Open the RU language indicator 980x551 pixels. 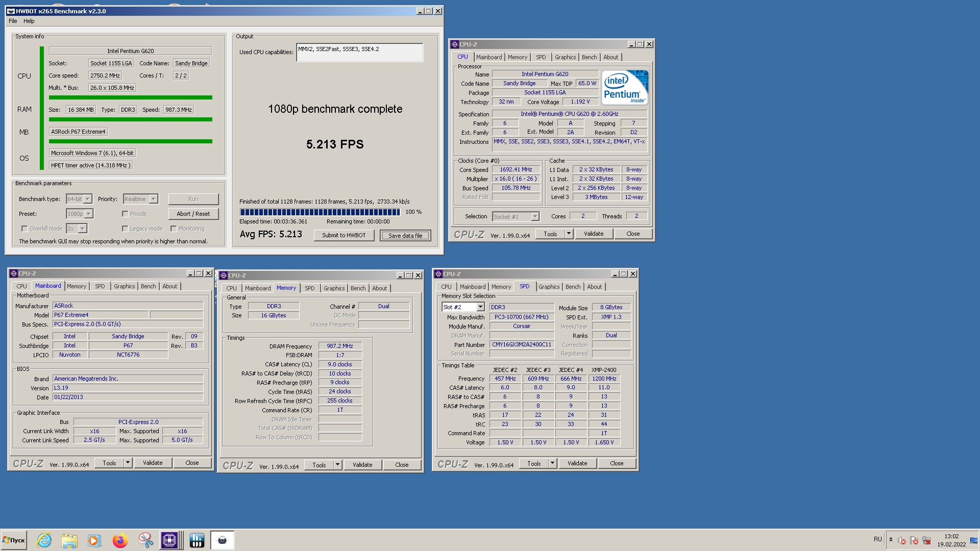pyautogui.click(x=877, y=539)
